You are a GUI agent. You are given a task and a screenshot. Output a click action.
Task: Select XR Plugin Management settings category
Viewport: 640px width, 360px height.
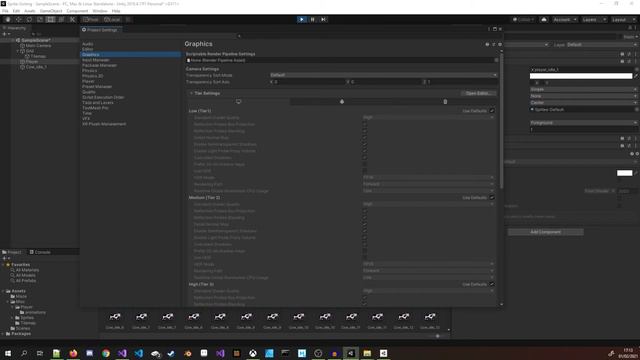tap(104, 124)
